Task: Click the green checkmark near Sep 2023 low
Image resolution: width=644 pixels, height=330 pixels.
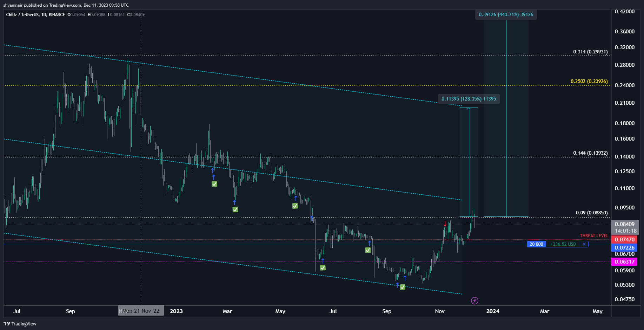Action: click(403, 287)
